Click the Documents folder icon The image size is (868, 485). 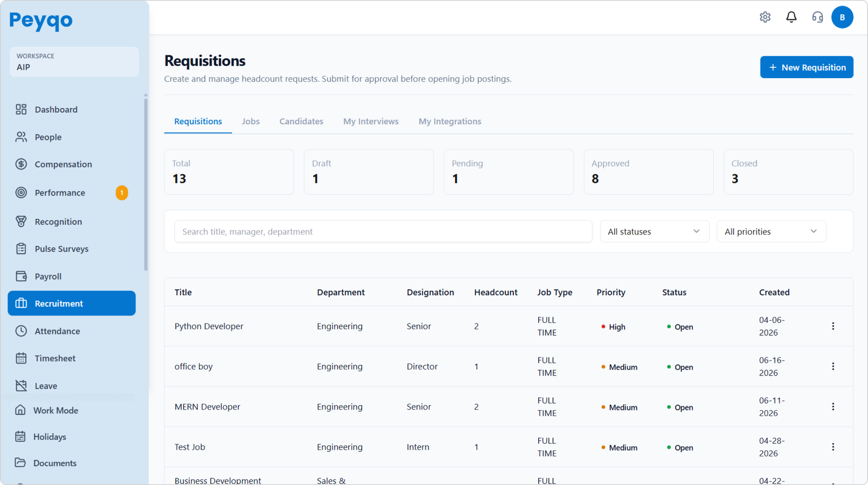20,463
